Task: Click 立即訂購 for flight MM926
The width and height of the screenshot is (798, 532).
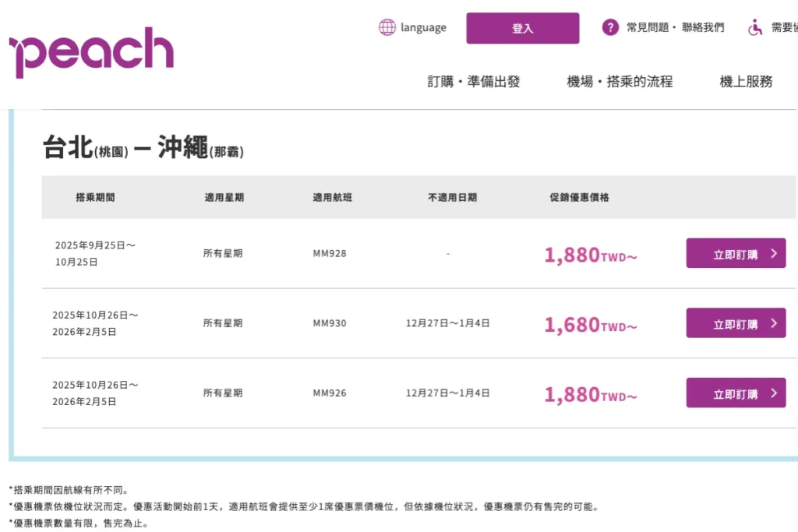Action: pos(736,393)
